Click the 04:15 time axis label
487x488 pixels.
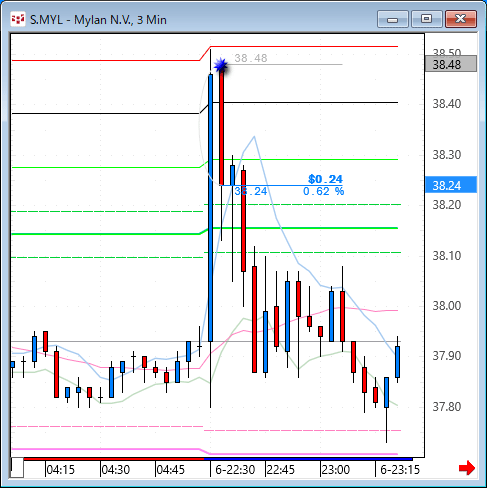60,470
